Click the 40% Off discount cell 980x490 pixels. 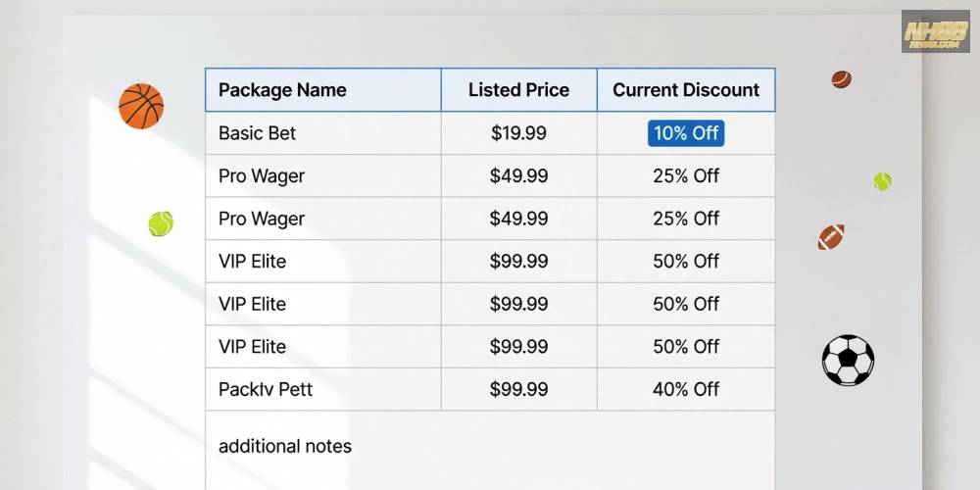coord(686,389)
